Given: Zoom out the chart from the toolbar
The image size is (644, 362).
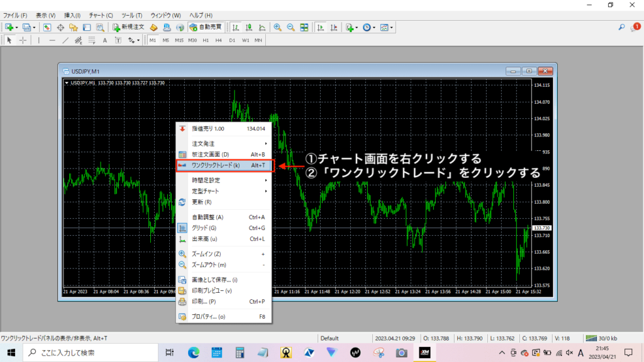Looking at the screenshot, I should 291,28.
